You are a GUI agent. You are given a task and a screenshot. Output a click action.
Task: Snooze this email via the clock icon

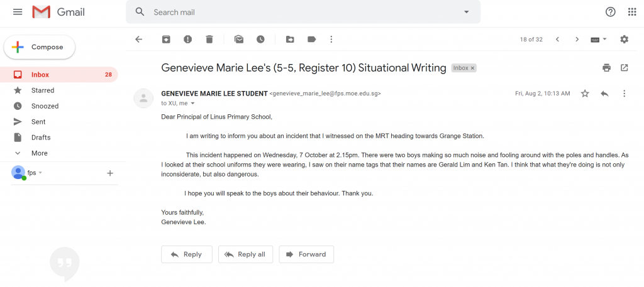260,40
